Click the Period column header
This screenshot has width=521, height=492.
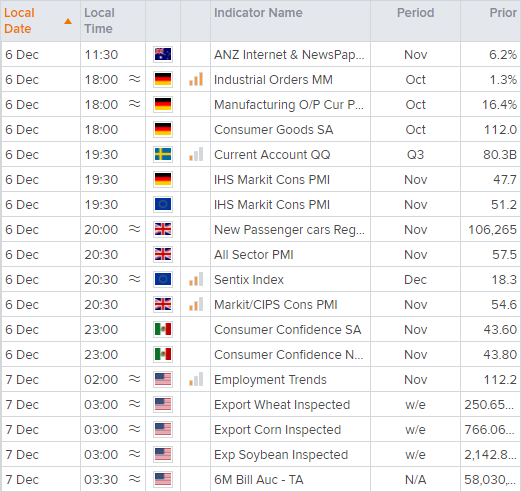pyautogui.click(x=415, y=13)
